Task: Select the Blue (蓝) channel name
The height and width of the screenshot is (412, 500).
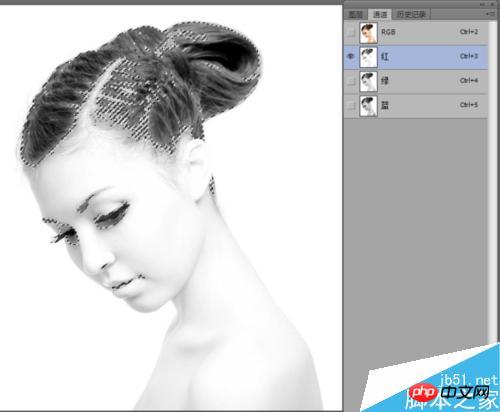Action: (385, 105)
